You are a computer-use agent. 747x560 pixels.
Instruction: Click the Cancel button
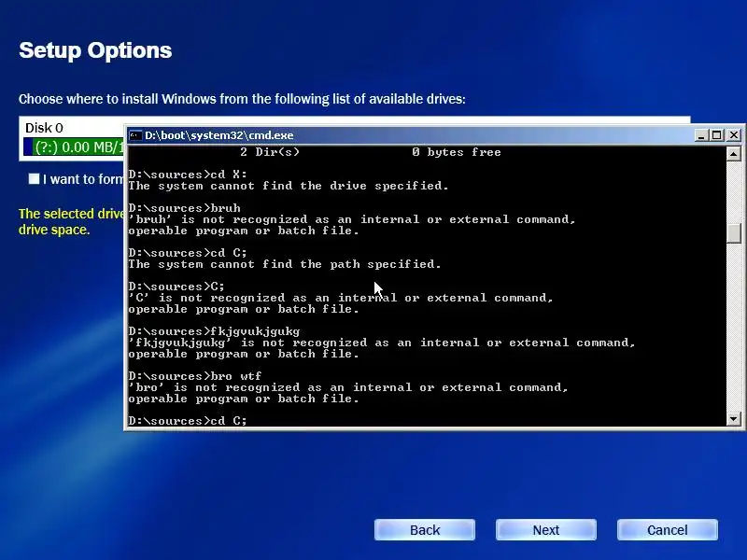point(668,530)
